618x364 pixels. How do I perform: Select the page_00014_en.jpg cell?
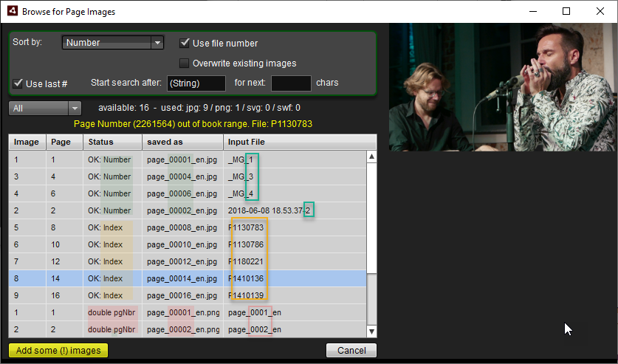click(182, 278)
